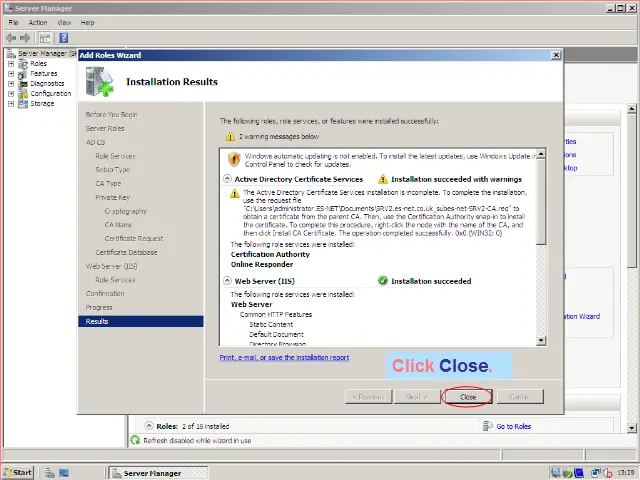Click the Certificate Request wizard step

134,239
